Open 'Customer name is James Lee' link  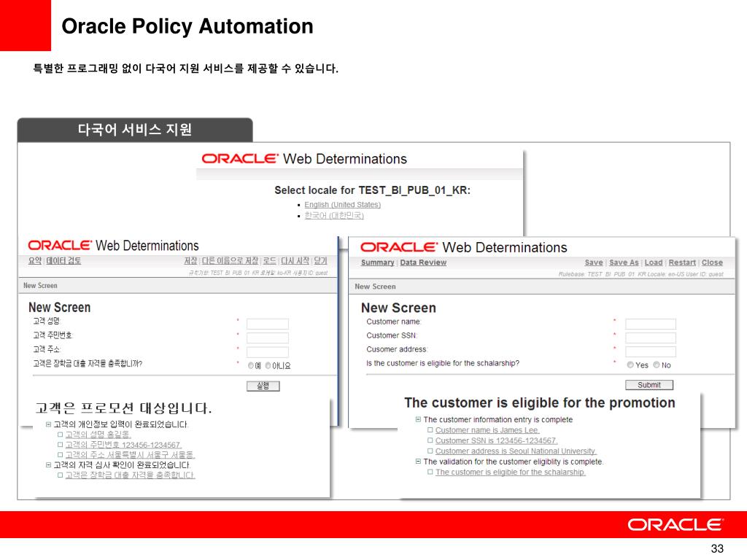(487, 430)
